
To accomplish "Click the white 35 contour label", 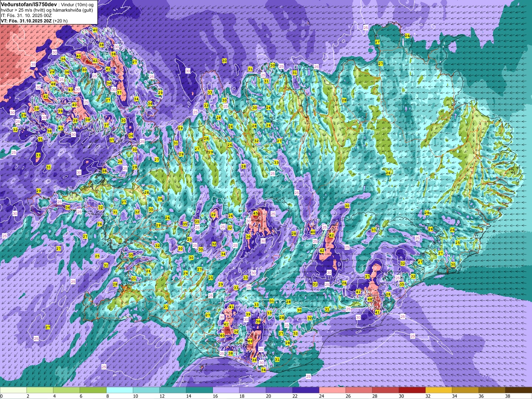I will click(33, 64).
